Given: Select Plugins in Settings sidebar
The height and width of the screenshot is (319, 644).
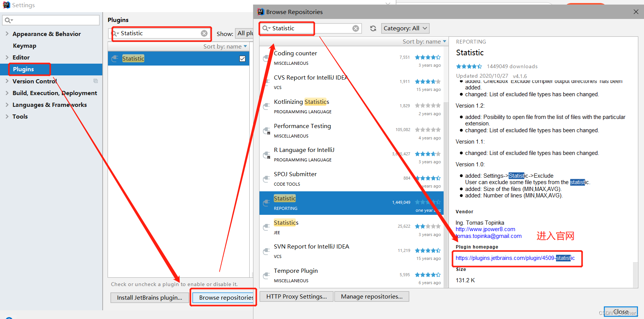Looking at the screenshot, I should click(x=51, y=69).
